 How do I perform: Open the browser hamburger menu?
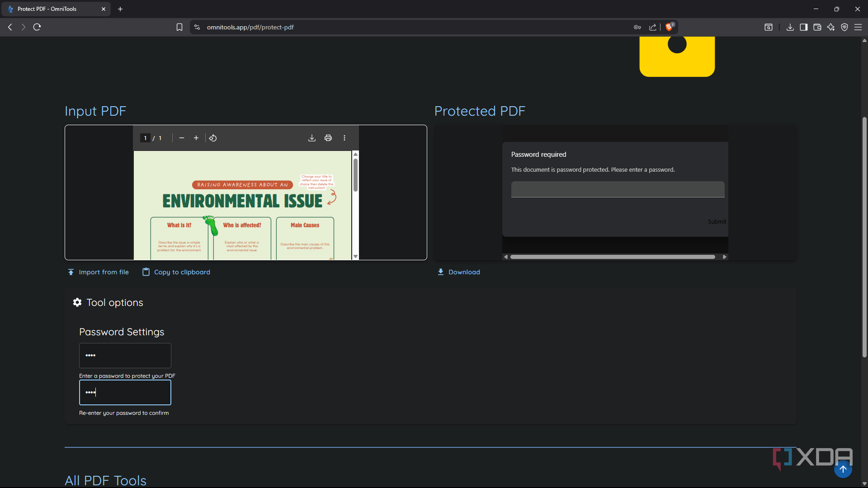[858, 27]
